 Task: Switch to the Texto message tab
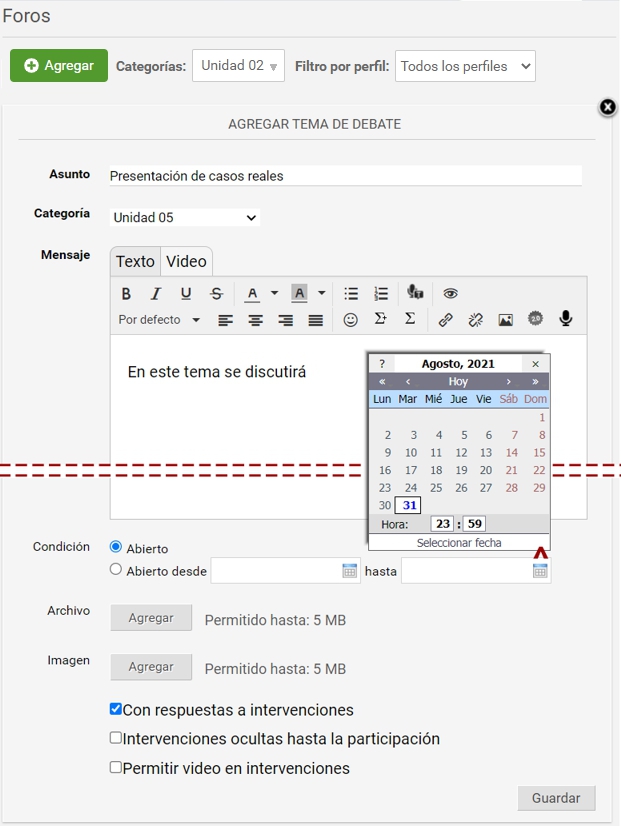click(135, 261)
